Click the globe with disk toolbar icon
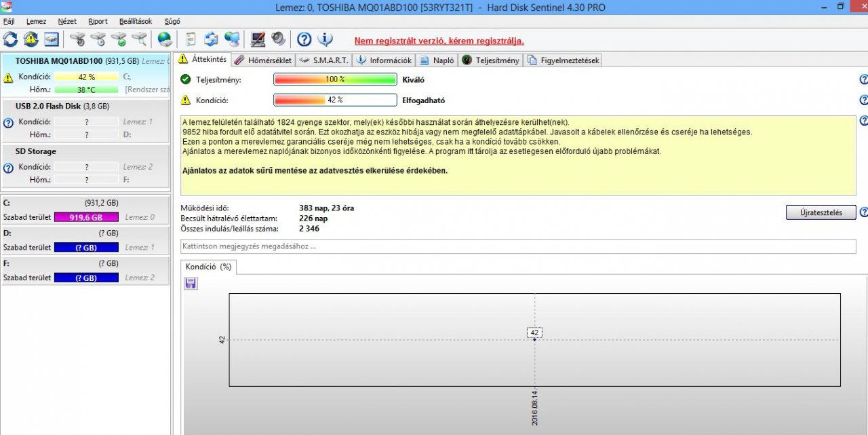Screen dimensions: 868x435 165,39
